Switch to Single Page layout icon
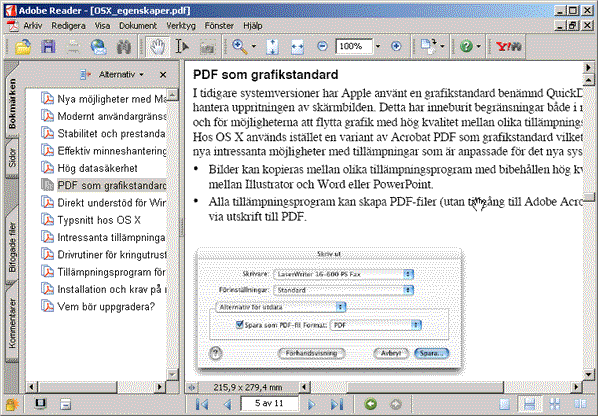This screenshot has width=598, height=416. click(x=505, y=404)
